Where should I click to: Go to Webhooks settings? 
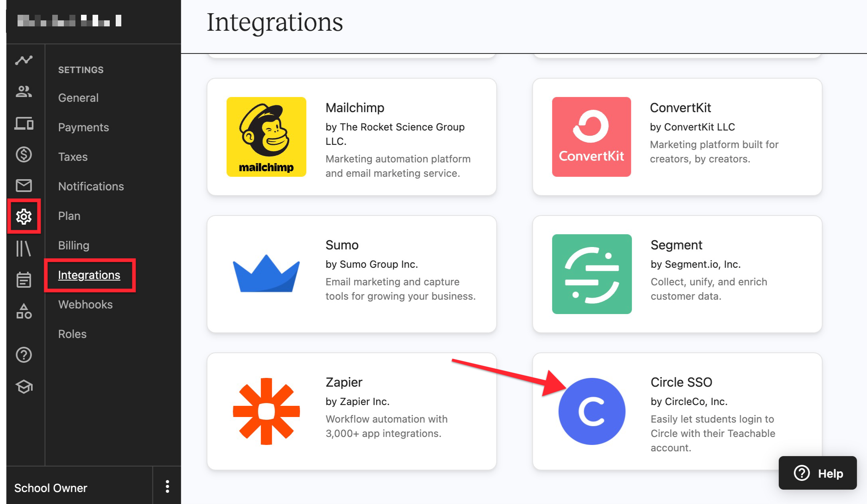pos(85,304)
